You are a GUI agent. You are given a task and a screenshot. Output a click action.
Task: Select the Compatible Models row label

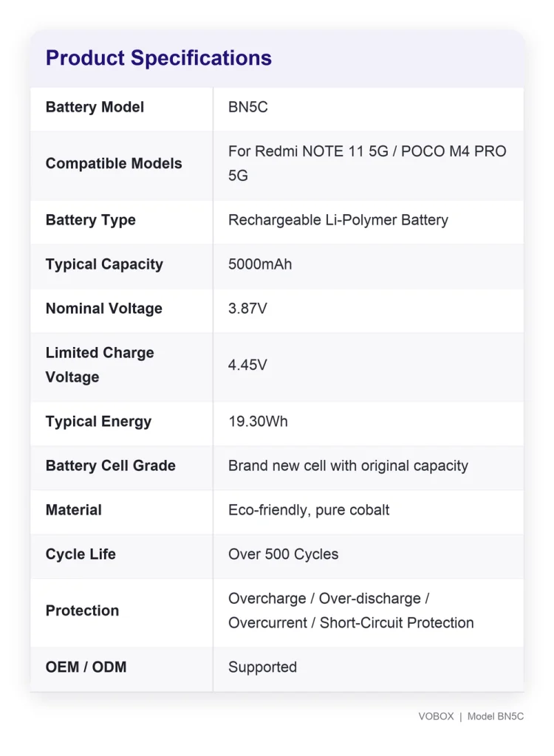(114, 163)
